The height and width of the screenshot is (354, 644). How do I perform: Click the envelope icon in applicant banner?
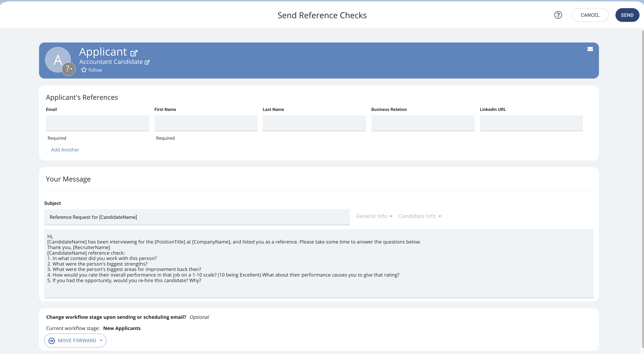pyautogui.click(x=590, y=49)
